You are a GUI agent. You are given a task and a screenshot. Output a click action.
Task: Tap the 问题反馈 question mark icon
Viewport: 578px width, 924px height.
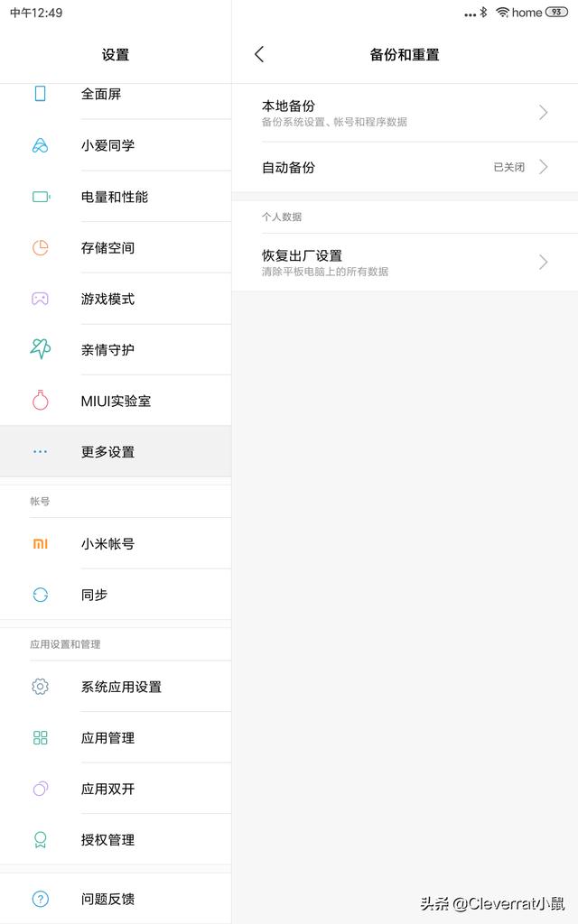40,899
